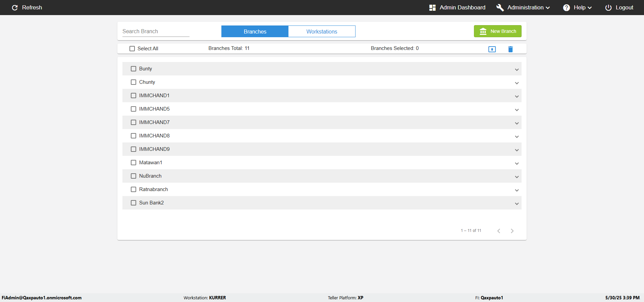Check the Matawan1 checkbox

[x=133, y=163]
